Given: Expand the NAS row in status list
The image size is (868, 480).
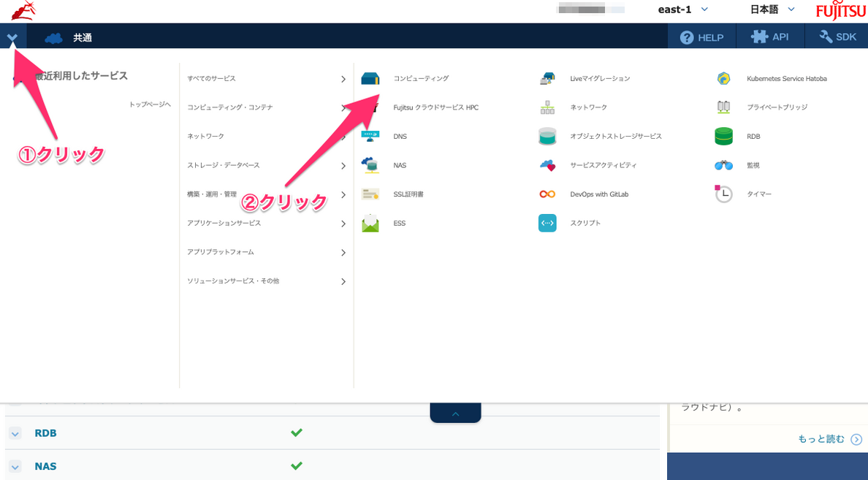Looking at the screenshot, I should [x=15, y=466].
